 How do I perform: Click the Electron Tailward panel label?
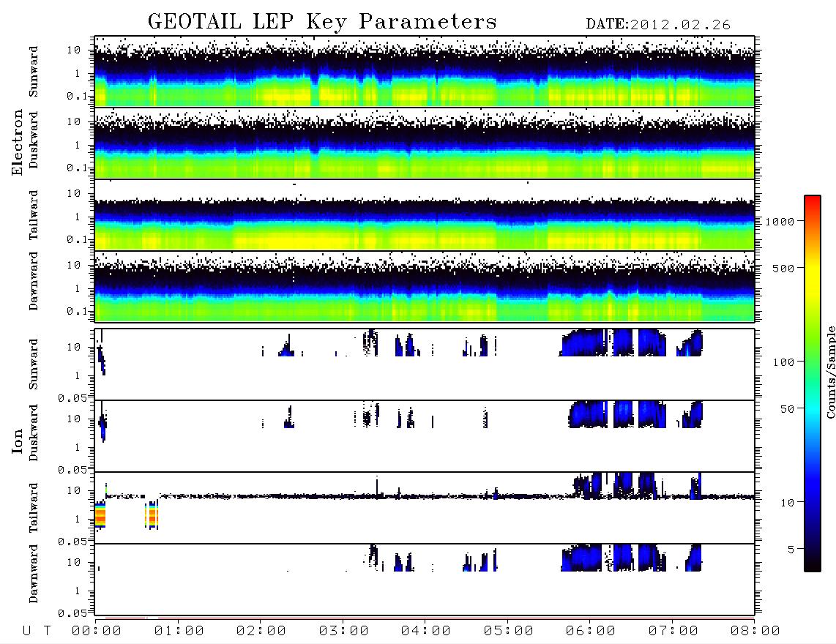(34, 215)
